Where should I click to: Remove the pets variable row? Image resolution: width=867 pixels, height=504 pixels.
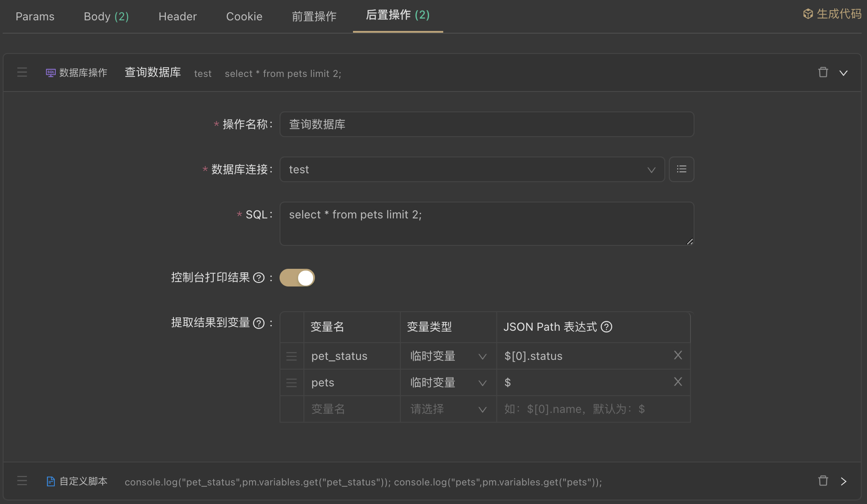pyautogui.click(x=678, y=382)
